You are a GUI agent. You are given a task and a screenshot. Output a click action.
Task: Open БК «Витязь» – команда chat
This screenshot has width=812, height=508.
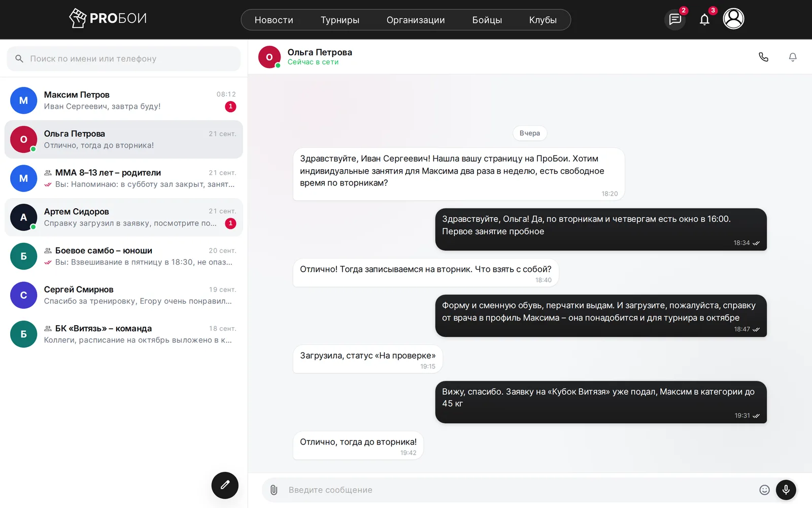(124, 334)
